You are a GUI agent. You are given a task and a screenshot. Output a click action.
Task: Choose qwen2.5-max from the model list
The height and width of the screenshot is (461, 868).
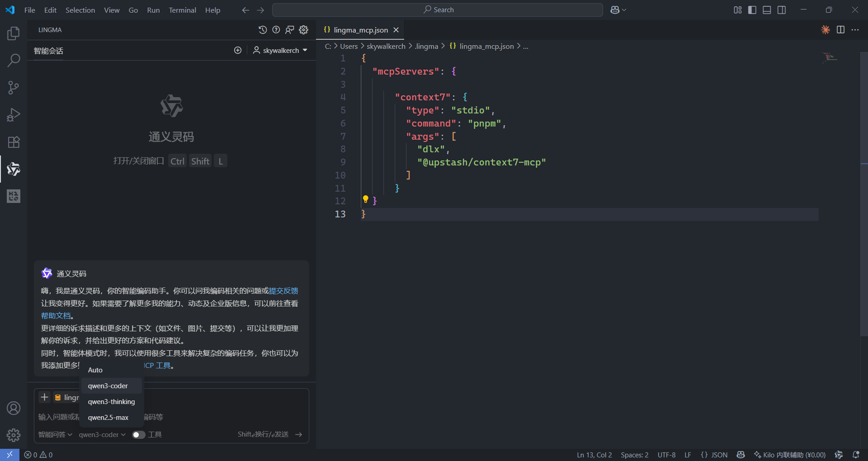pos(112,417)
